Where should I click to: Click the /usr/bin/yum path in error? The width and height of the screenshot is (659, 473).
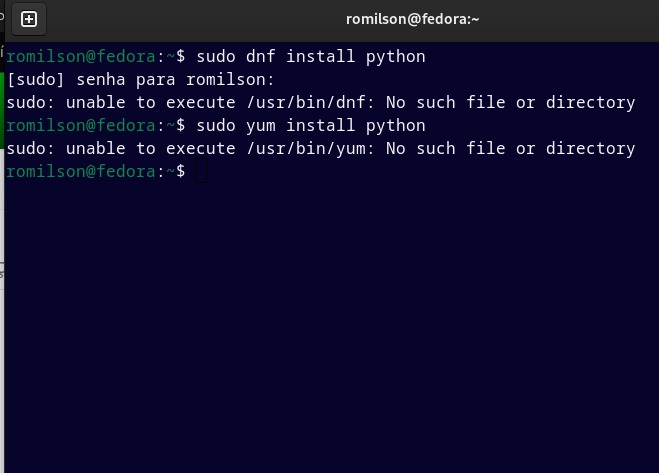(306, 148)
